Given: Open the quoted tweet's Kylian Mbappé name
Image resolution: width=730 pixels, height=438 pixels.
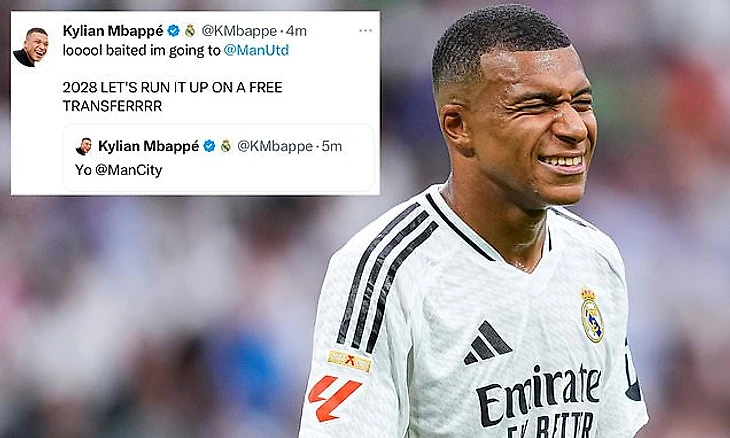Looking at the screenshot, I should (x=149, y=146).
